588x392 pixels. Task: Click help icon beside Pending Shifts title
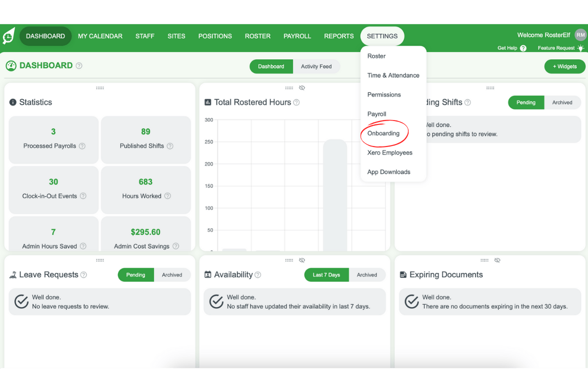467,102
